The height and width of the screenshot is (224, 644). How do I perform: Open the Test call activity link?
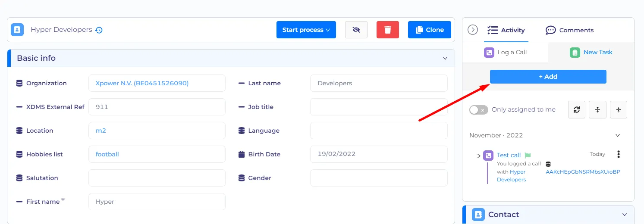(x=509, y=155)
